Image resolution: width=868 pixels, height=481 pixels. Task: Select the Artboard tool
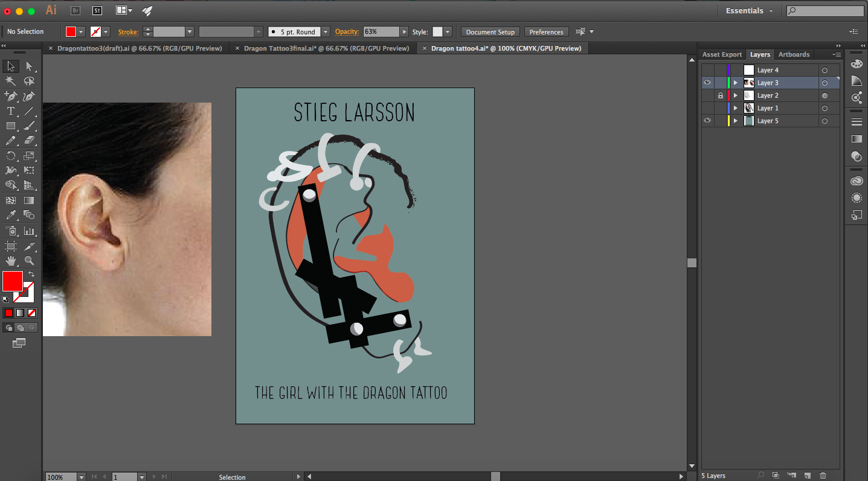(11, 246)
